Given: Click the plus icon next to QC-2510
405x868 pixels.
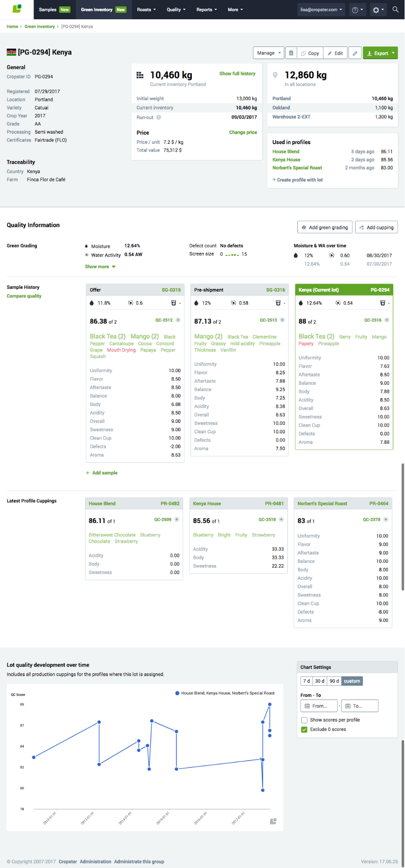Looking at the screenshot, I should [281, 519].
